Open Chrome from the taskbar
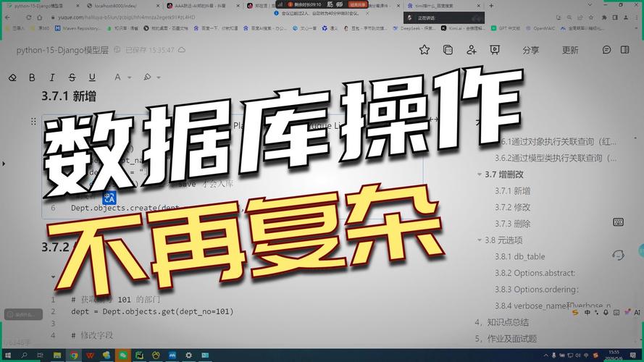 73,355
